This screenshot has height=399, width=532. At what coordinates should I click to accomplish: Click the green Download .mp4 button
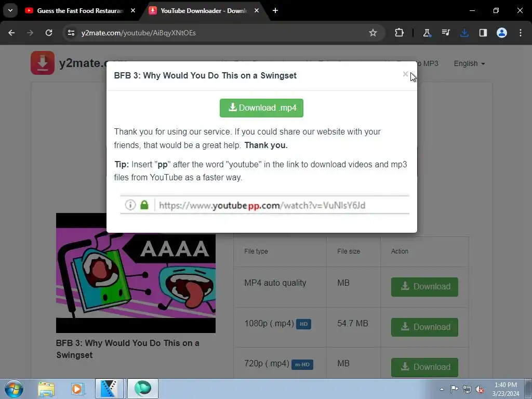261,108
